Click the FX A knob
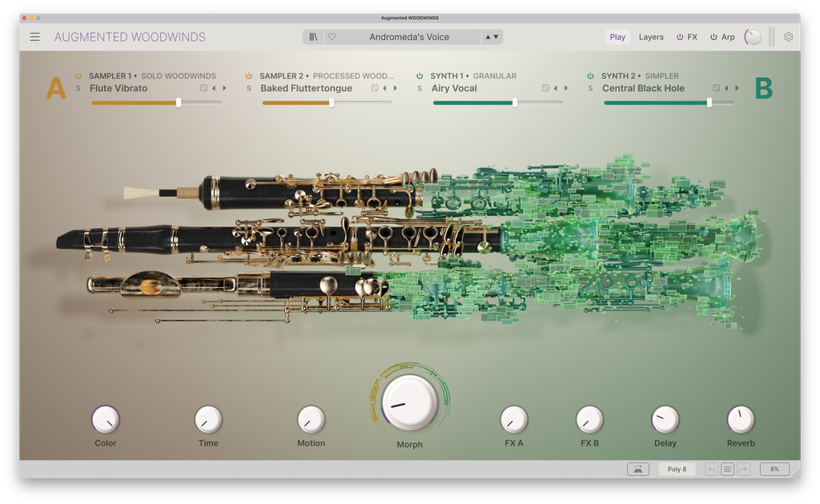This screenshot has width=820, height=504. coord(514,419)
